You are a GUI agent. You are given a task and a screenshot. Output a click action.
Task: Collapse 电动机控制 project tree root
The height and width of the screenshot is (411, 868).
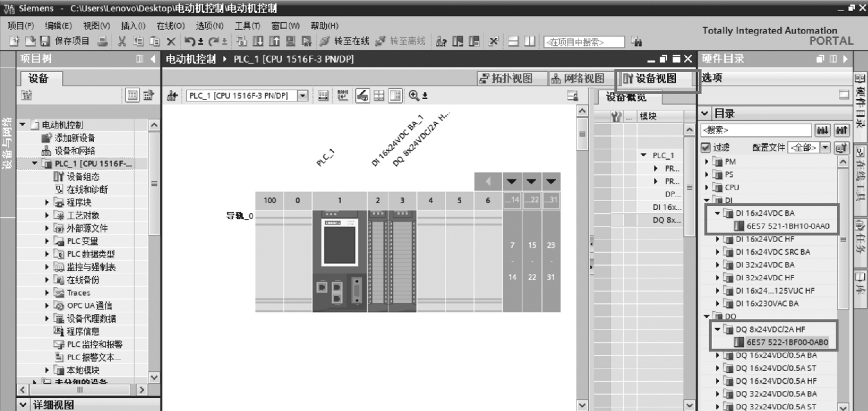point(23,124)
